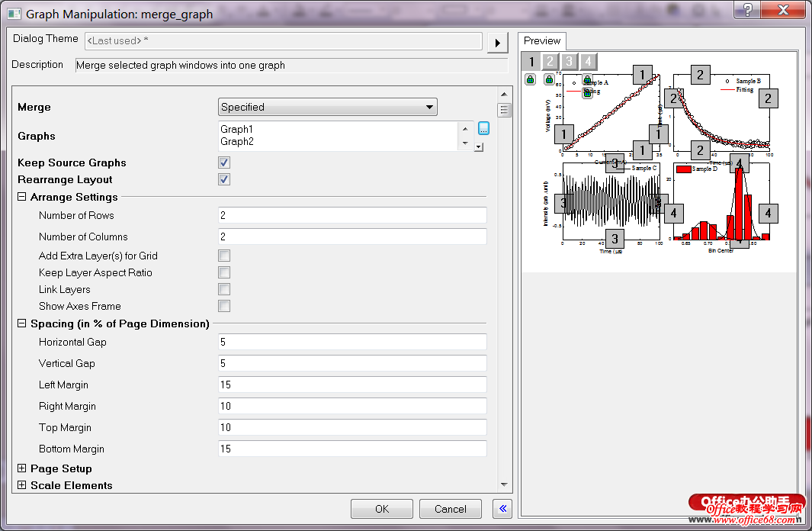
Task: Select layer 3 button in preview
Action: [x=569, y=62]
